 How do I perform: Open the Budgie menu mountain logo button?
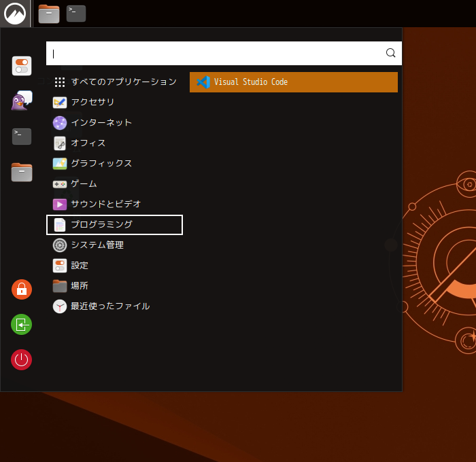15,14
